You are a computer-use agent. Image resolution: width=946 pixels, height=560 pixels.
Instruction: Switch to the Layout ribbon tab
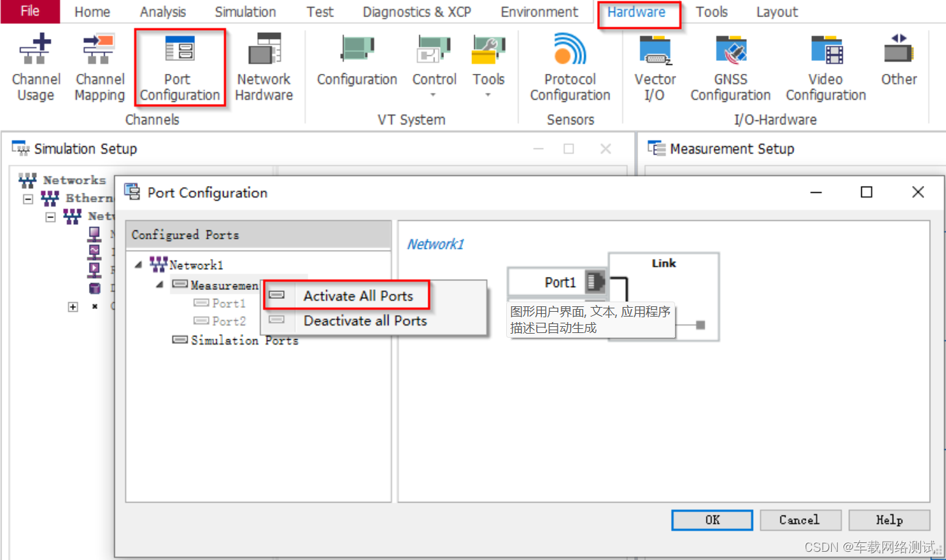(x=777, y=12)
